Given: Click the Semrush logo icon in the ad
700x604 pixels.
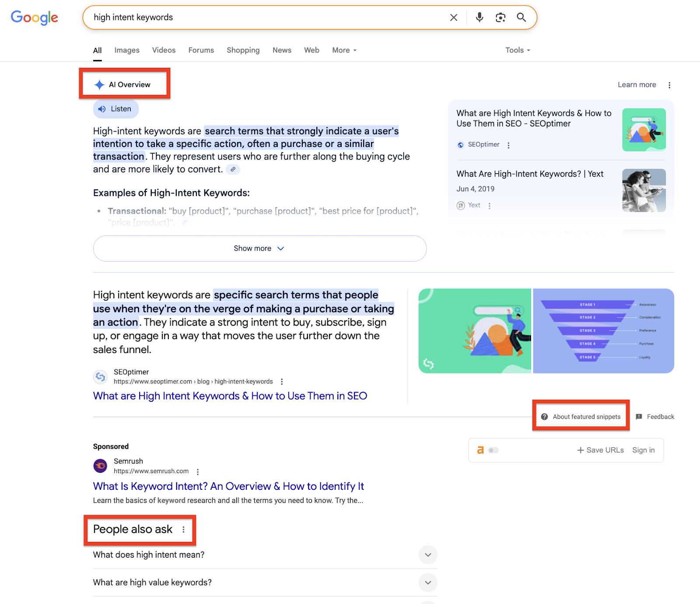Looking at the screenshot, I should pos(100,466).
